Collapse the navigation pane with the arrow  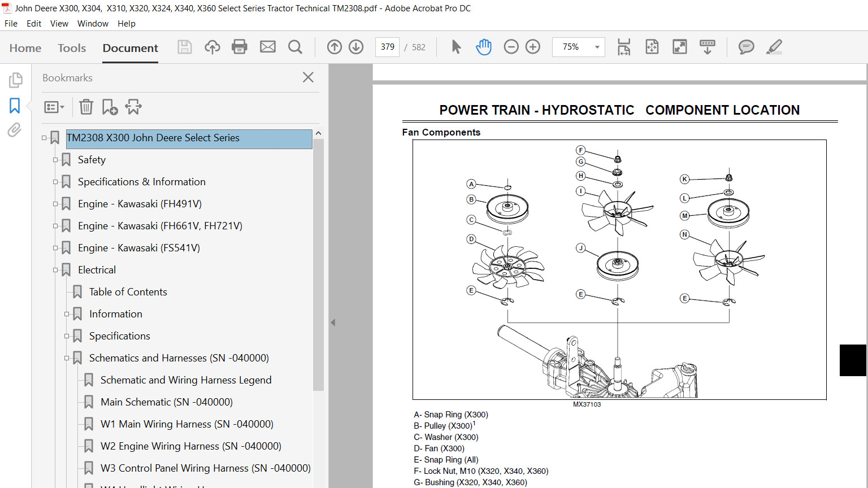(333, 323)
